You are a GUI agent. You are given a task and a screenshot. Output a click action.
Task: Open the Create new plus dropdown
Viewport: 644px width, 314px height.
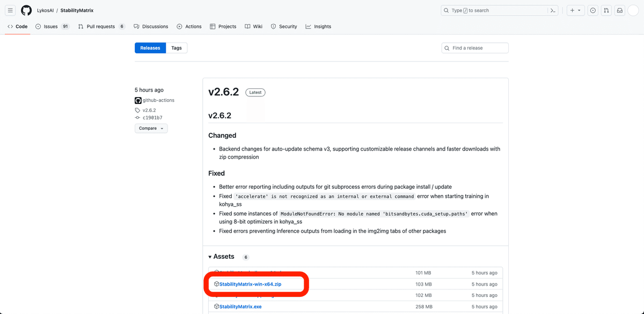pyautogui.click(x=575, y=10)
